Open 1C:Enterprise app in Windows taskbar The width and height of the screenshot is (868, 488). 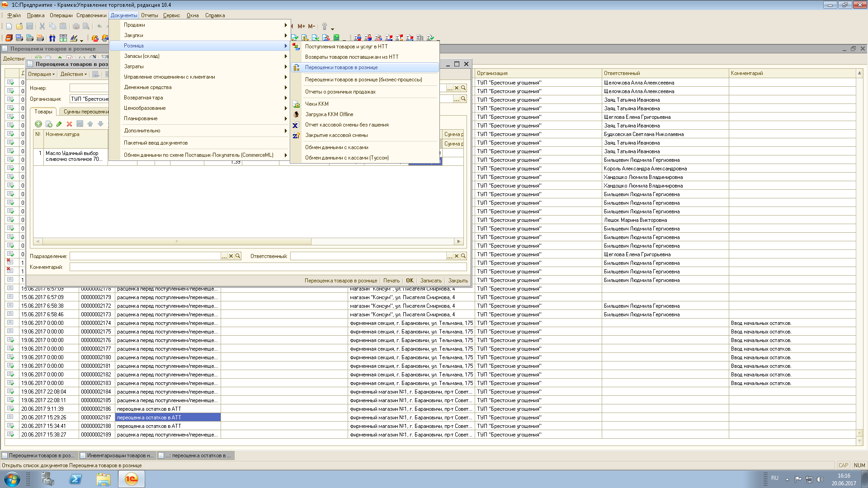point(132,479)
